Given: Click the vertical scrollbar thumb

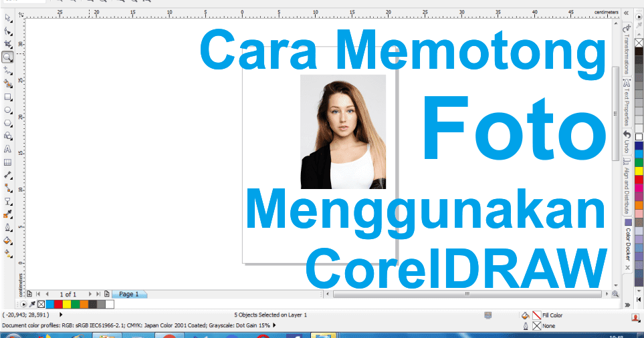Looking at the screenshot, I should pos(616,114).
